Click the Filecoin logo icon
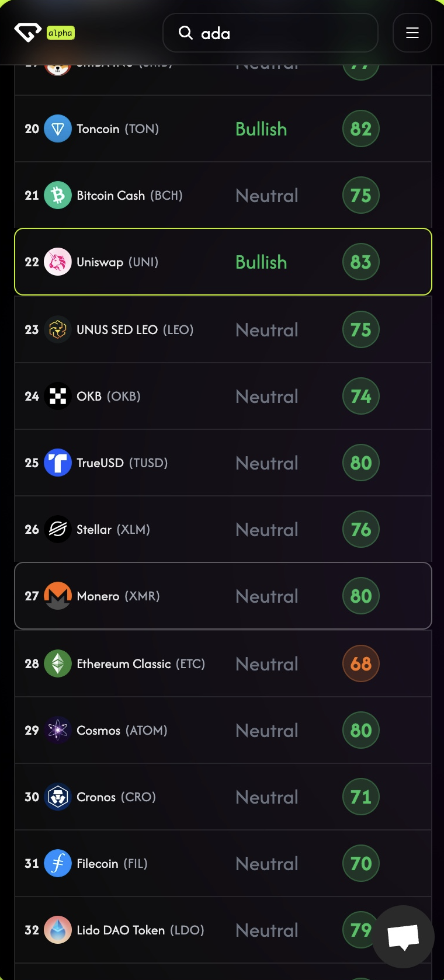The width and height of the screenshot is (444, 980). click(x=58, y=864)
